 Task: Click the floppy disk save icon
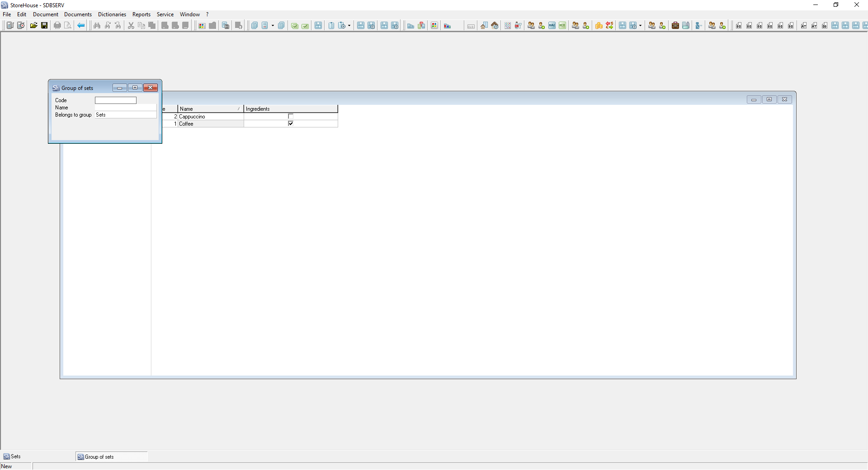coord(44,25)
